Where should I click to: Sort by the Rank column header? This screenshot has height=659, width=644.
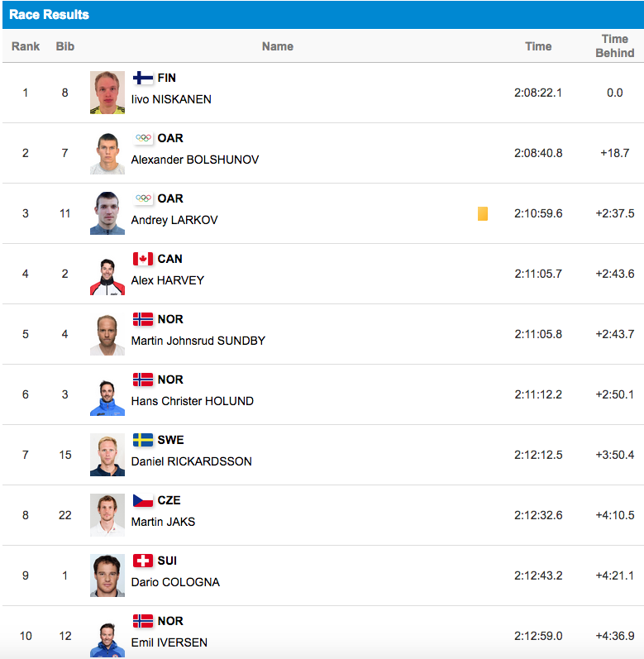coord(26,46)
